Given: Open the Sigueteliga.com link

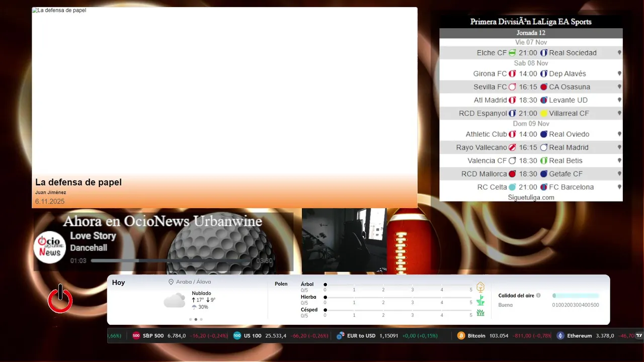Looking at the screenshot, I should coord(531,198).
